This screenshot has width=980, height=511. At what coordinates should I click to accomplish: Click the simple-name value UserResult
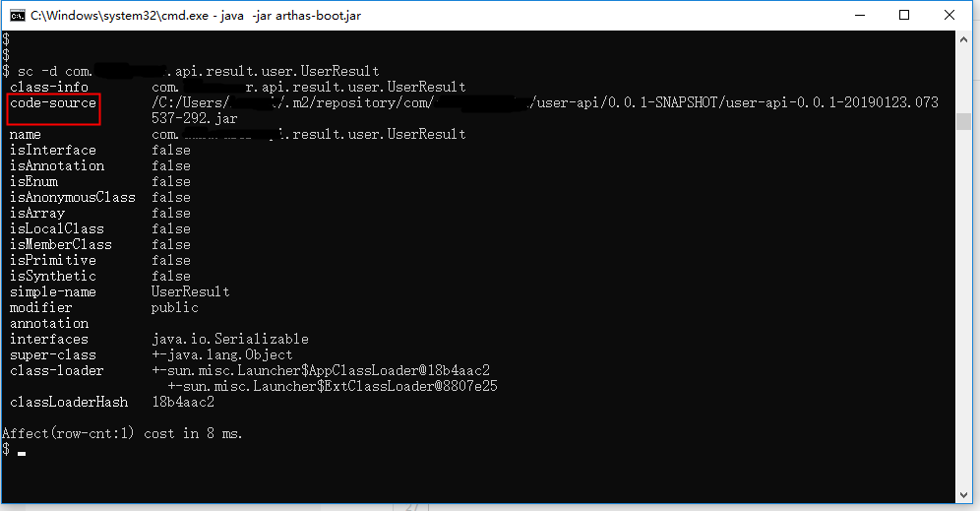pos(191,291)
